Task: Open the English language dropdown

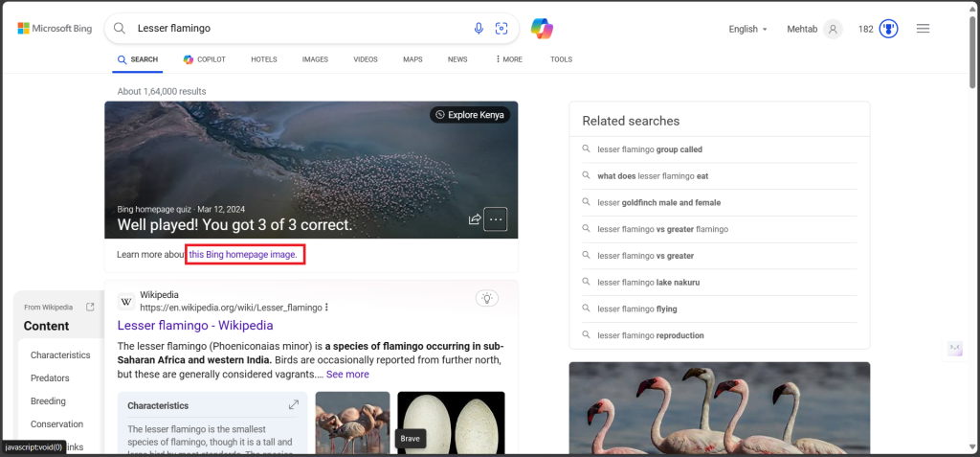Action: pyautogui.click(x=747, y=29)
